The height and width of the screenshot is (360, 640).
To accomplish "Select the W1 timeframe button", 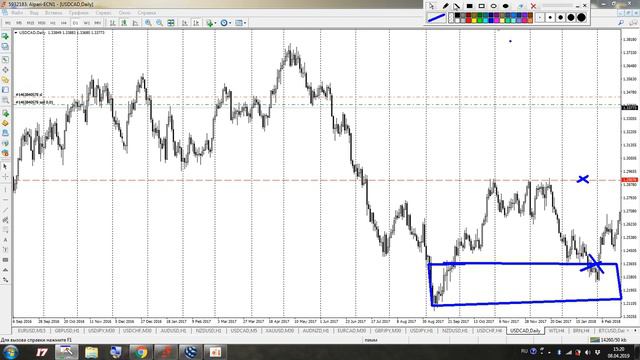I will (x=87, y=23).
